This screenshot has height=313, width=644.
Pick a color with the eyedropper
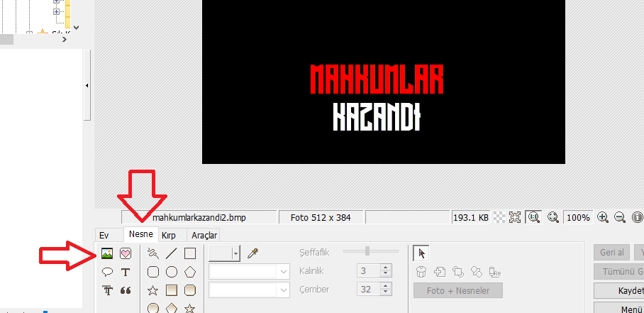pos(252,253)
